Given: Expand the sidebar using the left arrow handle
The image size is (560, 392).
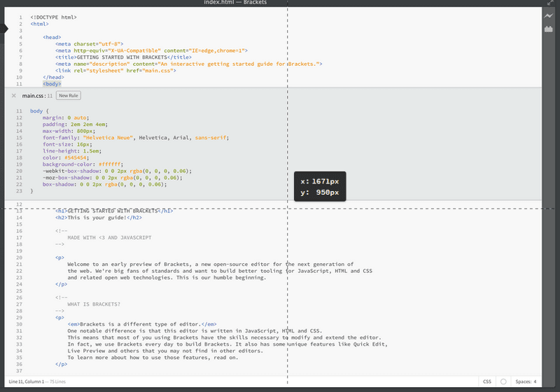Looking at the screenshot, I should coord(3,29).
